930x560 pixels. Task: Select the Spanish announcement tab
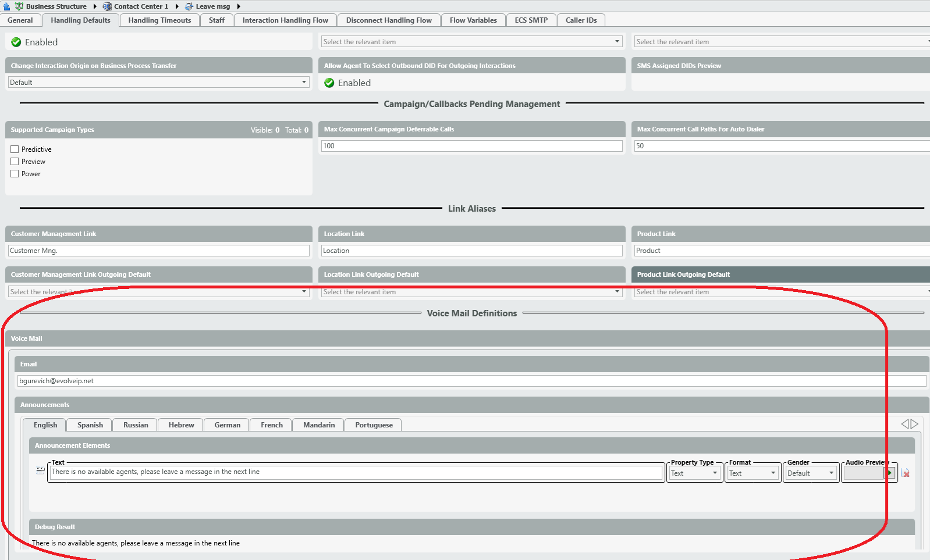[x=90, y=425]
